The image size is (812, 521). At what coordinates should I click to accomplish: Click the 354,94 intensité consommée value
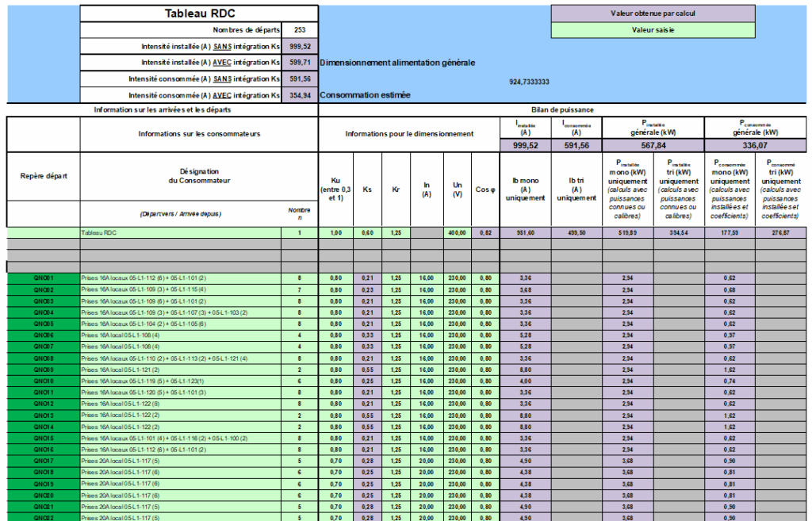coord(300,95)
